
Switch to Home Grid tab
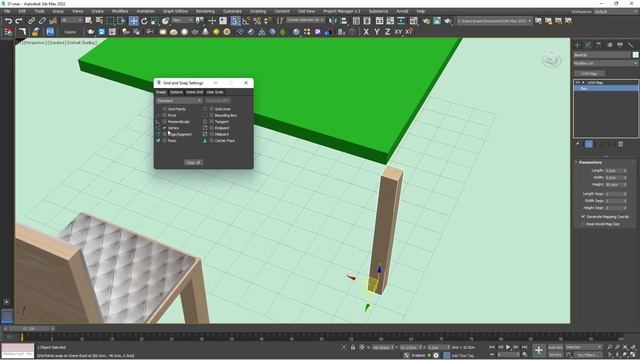(x=194, y=92)
